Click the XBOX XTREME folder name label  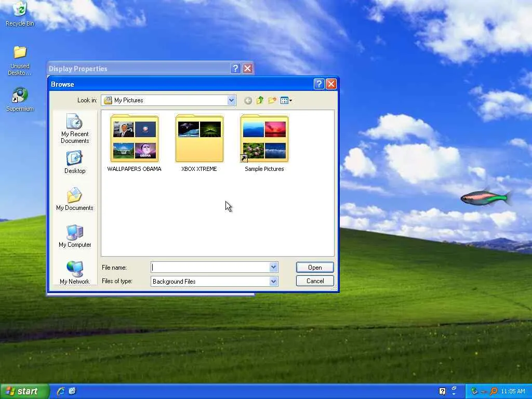pos(199,169)
